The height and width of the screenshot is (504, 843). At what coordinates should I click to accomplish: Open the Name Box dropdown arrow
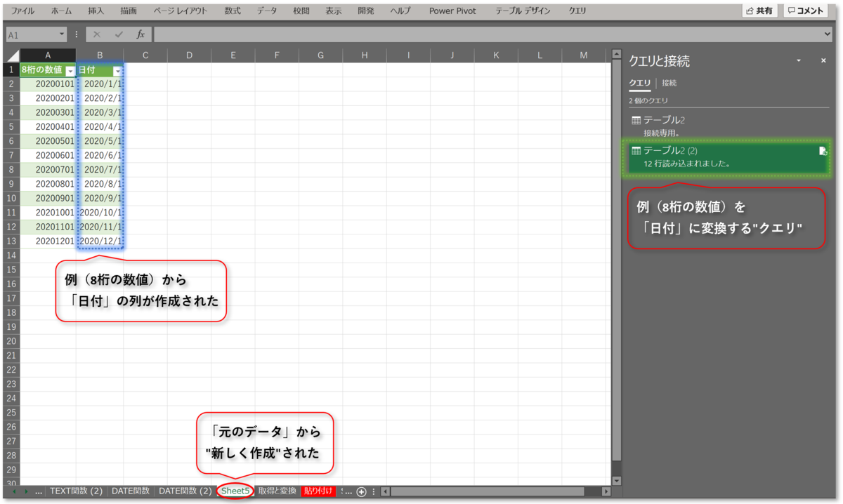63,34
